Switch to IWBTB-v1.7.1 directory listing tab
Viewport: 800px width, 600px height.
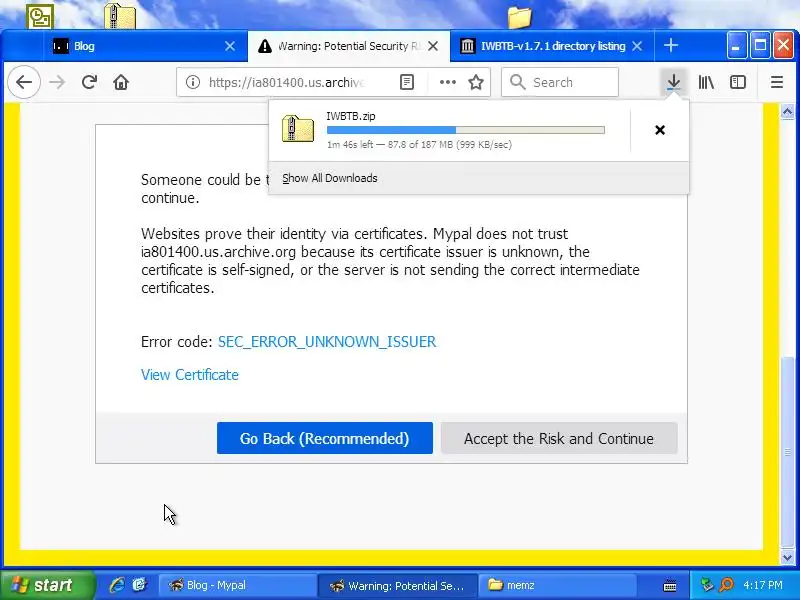point(552,46)
